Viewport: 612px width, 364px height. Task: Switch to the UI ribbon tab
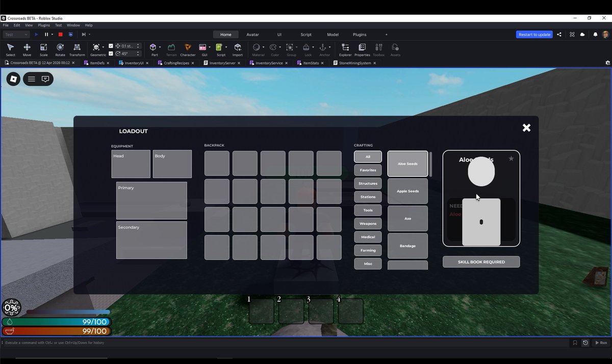[279, 35]
